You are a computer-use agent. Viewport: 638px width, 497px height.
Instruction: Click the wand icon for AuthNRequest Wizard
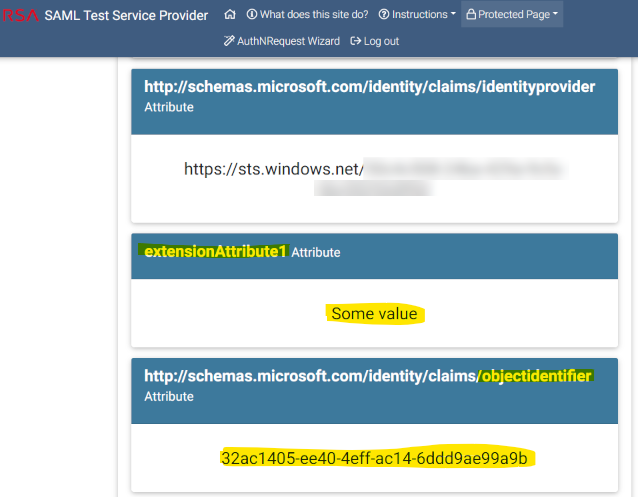pos(229,41)
